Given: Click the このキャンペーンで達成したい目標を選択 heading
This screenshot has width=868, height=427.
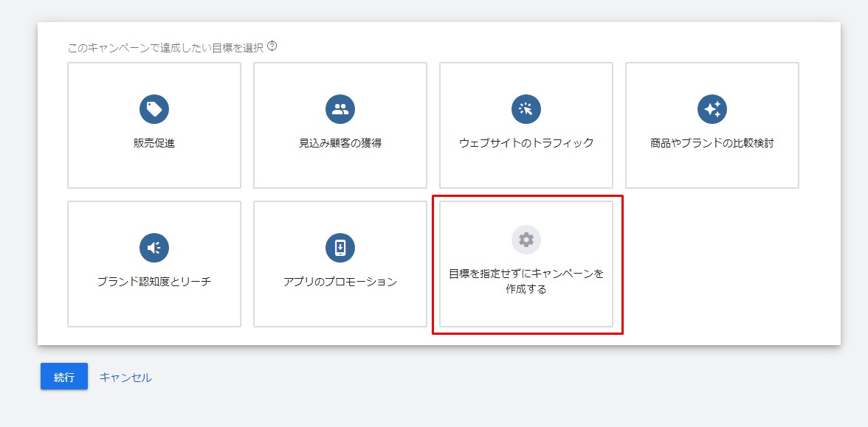Looking at the screenshot, I should pyautogui.click(x=165, y=47).
